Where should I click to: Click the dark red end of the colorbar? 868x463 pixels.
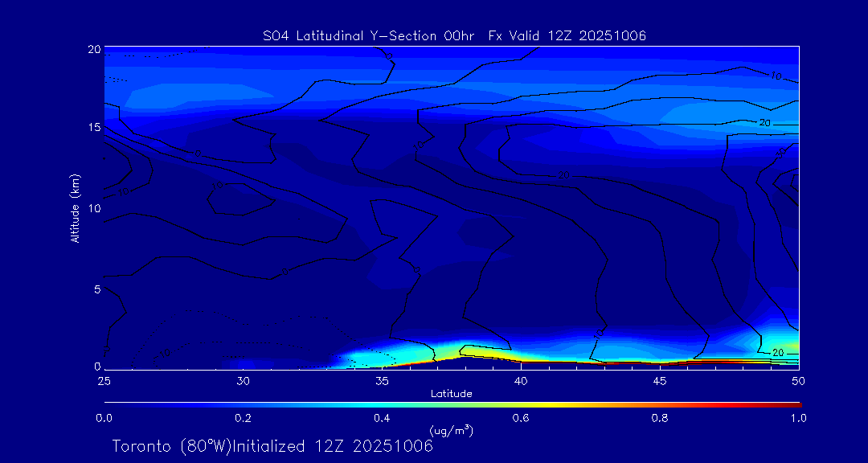point(795,405)
